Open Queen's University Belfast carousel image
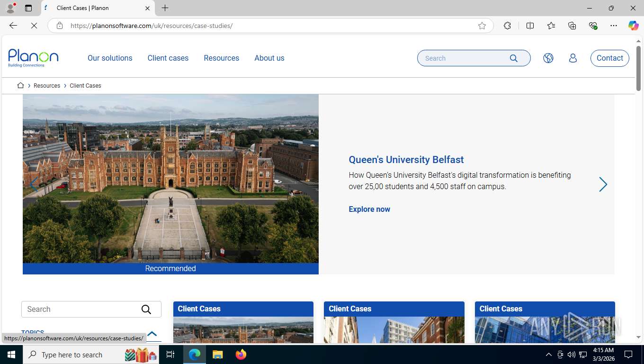Screen dimensions: 644x364 170,179
